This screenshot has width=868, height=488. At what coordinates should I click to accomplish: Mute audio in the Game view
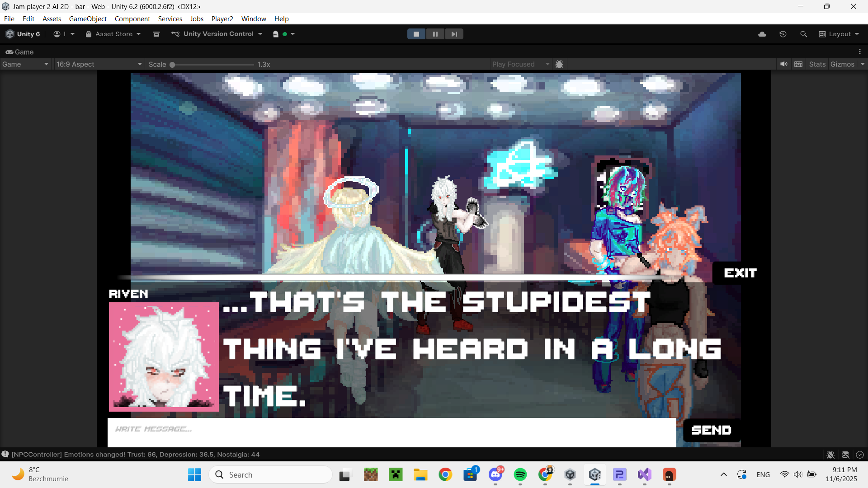(x=783, y=64)
